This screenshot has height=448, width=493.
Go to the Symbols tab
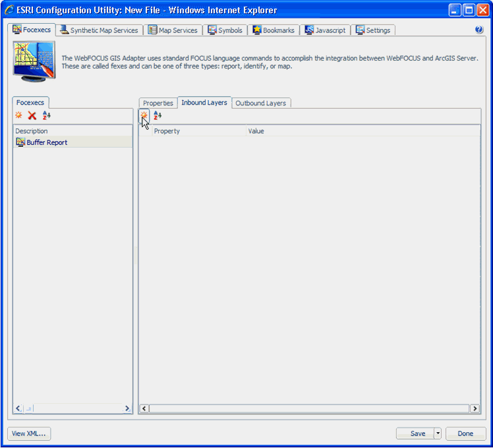[x=225, y=30]
